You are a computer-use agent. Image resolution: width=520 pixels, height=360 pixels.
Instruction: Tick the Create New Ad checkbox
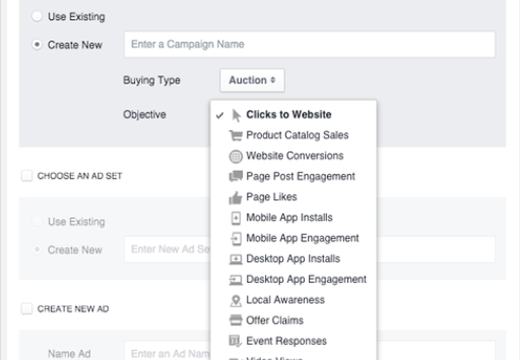coord(27,309)
